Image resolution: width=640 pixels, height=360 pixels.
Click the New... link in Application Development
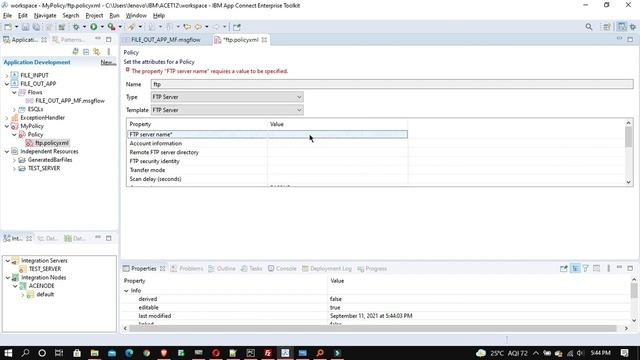pyautogui.click(x=108, y=62)
